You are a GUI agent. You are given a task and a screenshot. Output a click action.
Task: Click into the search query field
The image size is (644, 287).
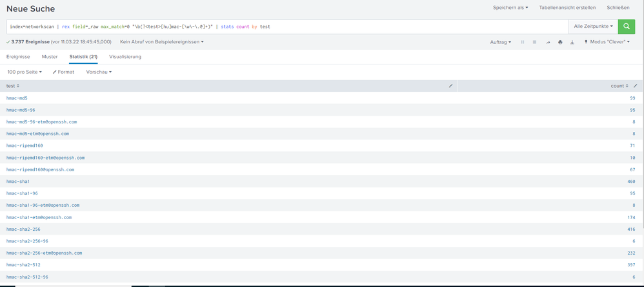point(387,27)
